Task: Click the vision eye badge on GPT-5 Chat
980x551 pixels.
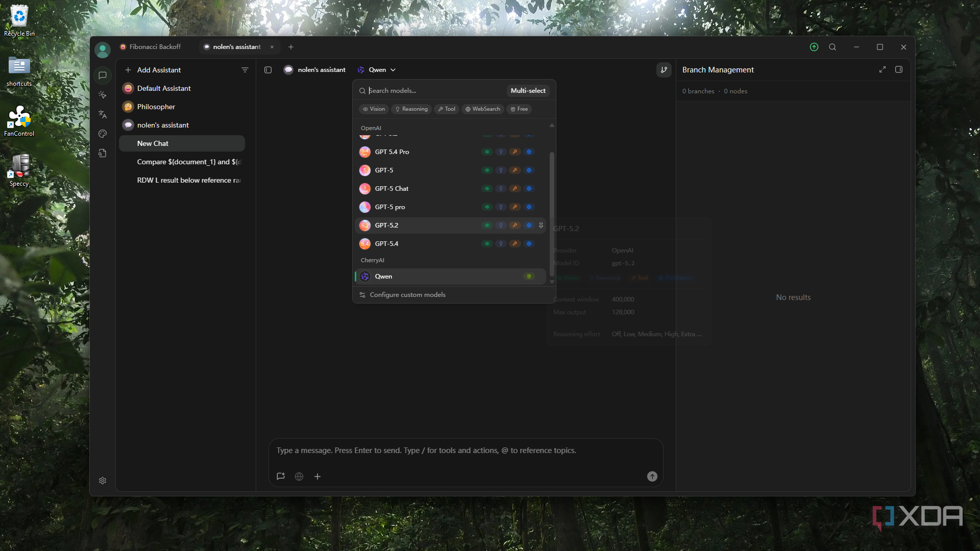Action: click(487, 188)
